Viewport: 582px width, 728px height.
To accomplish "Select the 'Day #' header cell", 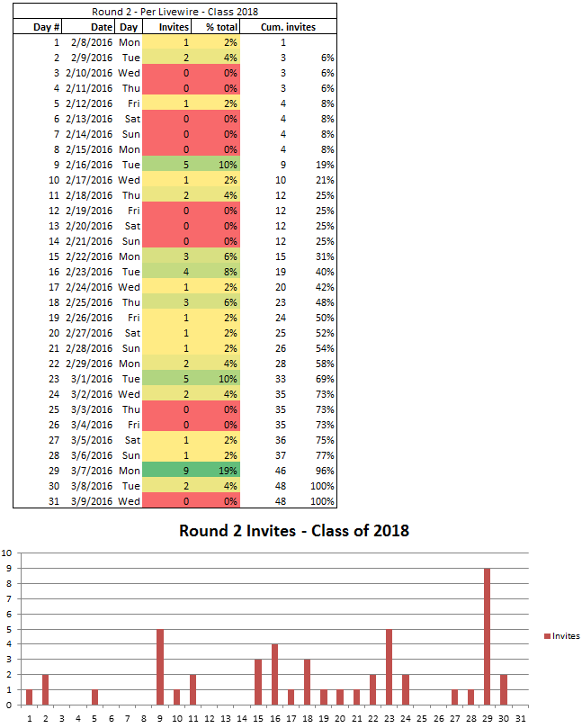I will tap(45, 27).
